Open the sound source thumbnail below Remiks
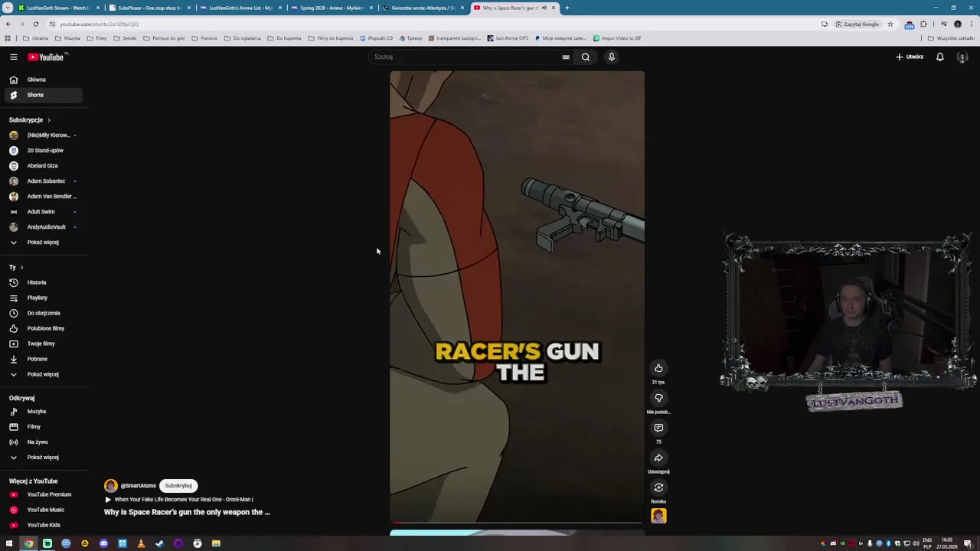The image size is (980, 551). 658,516
